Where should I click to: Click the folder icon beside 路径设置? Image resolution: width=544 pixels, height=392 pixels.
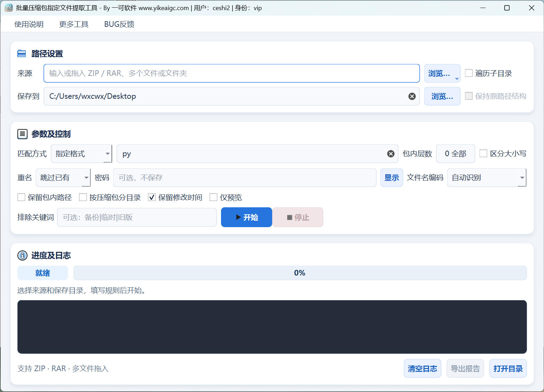pyautogui.click(x=22, y=54)
